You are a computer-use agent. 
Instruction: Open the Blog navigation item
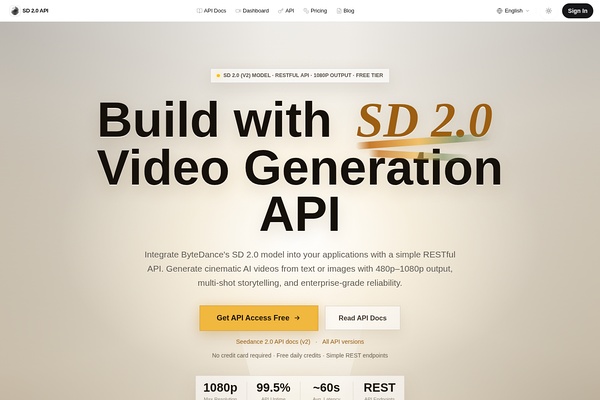[345, 11]
